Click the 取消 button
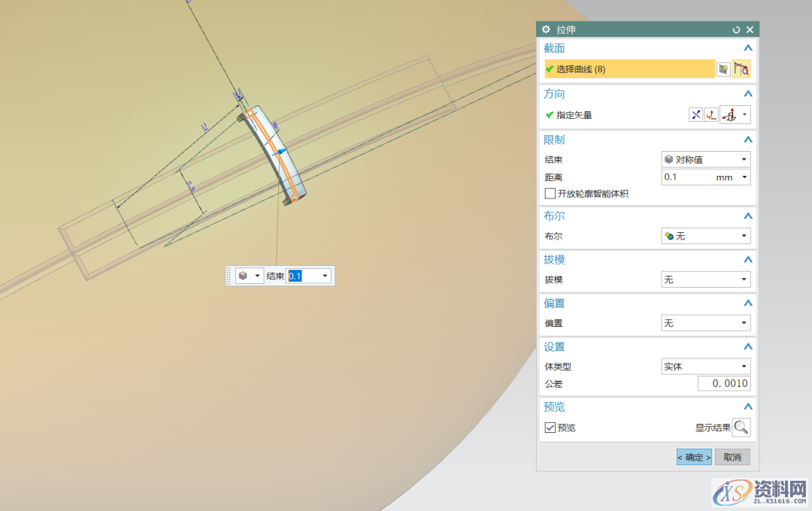This screenshot has height=511, width=812. point(732,457)
